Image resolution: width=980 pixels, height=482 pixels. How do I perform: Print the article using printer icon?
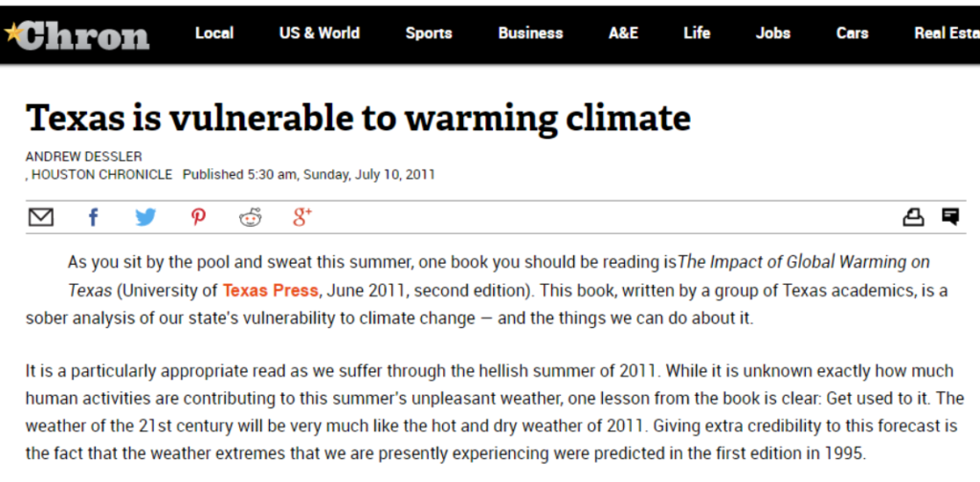point(913,217)
